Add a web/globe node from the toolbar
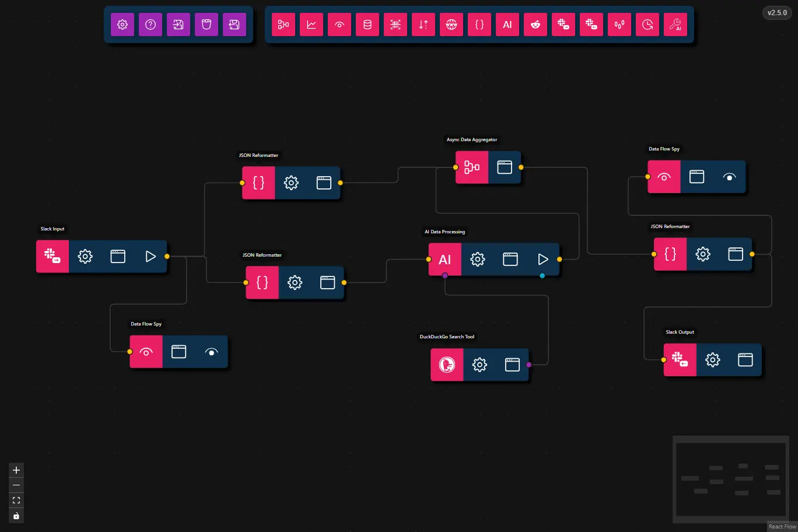The image size is (798, 532). click(451, 24)
